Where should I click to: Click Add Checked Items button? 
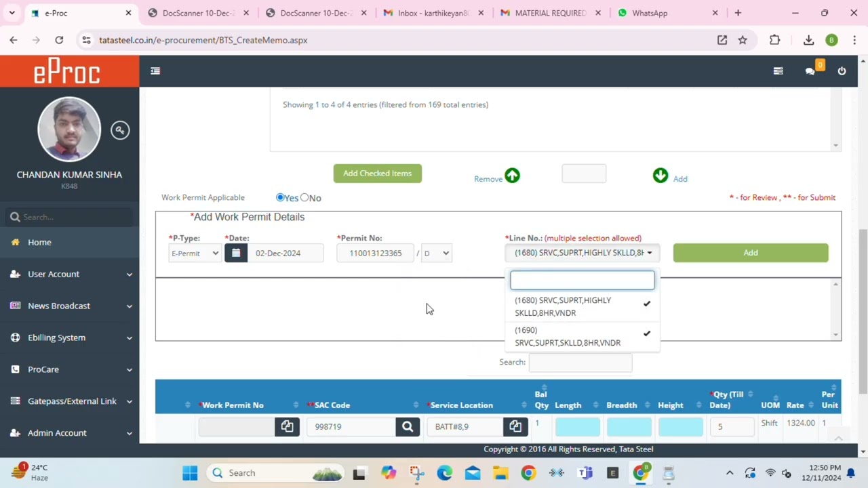(377, 174)
